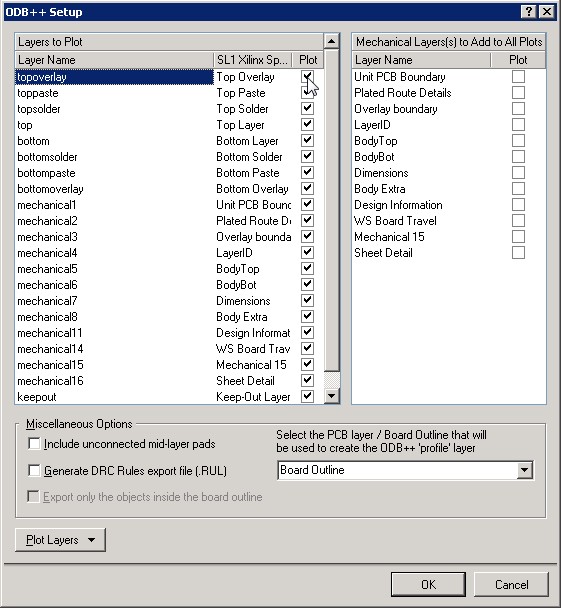This screenshot has width=561, height=608.
Task: Check Design Information mechanical layer Plot box
Action: tap(518, 204)
